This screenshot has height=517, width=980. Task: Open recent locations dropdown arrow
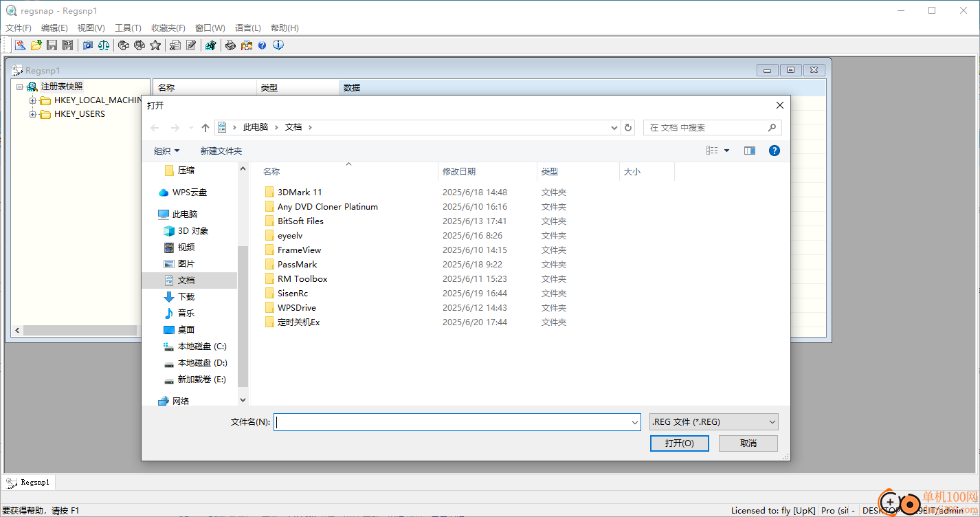pyautogui.click(x=191, y=127)
